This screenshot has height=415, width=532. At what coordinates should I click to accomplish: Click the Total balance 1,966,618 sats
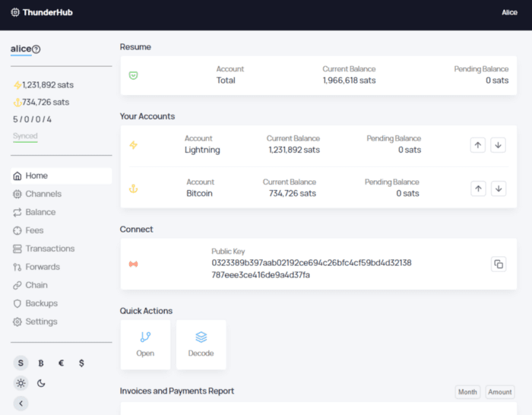pos(349,81)
